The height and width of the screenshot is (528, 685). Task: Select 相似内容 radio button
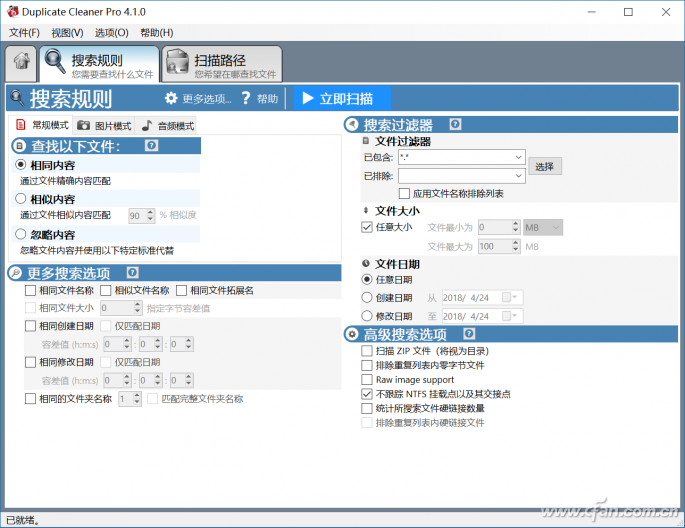[21, 199]
